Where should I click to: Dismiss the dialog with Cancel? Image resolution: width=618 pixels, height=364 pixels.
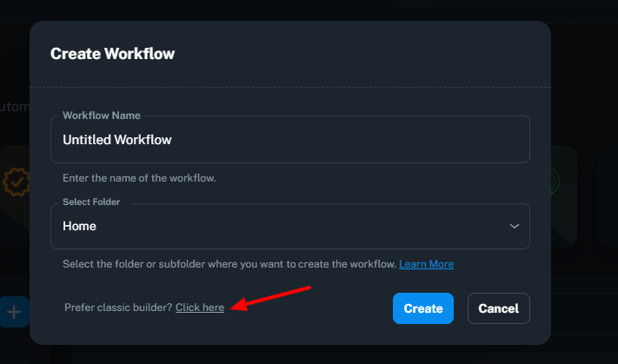tap(499, 308)
